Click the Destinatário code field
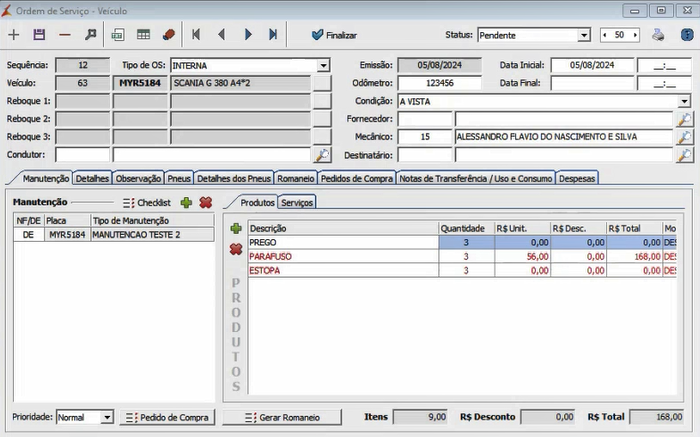 click(425, 155)
